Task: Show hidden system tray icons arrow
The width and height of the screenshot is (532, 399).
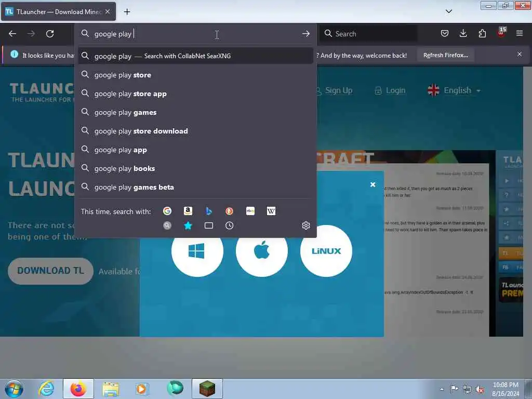Action: [442, 389]
